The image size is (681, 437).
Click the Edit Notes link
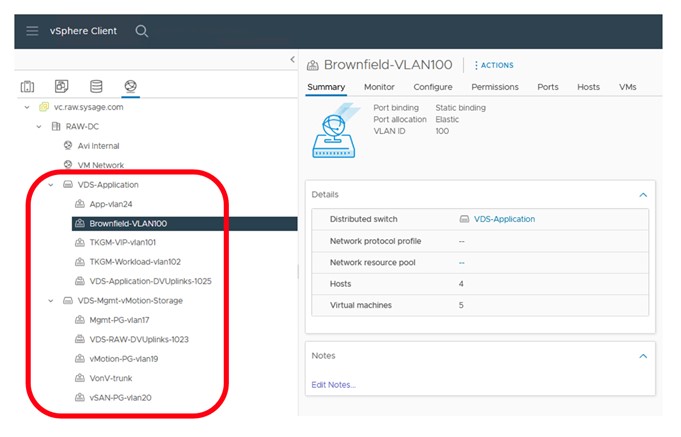tap(334, 385)
